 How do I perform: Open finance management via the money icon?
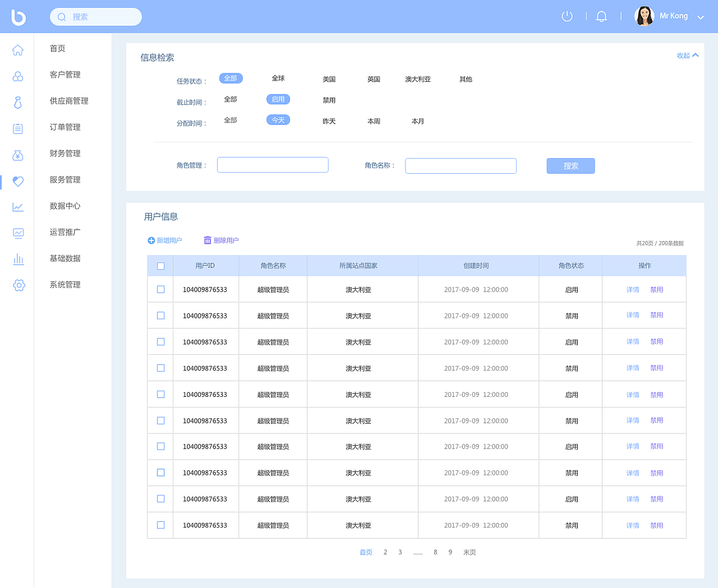coord(17,155)
